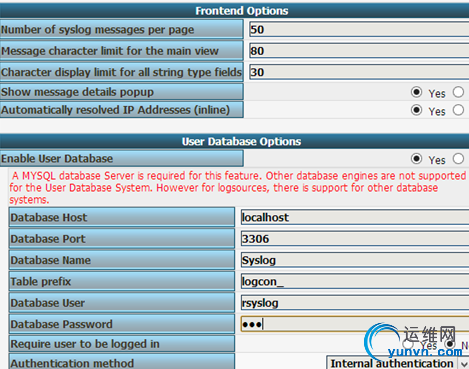
Task: Click the 'Database User' label
Action: click(x=48, y=303)
